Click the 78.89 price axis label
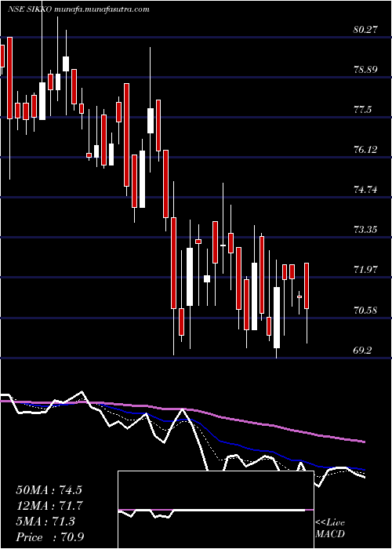This screenshot has height=549, width=392. click(366, 69)
